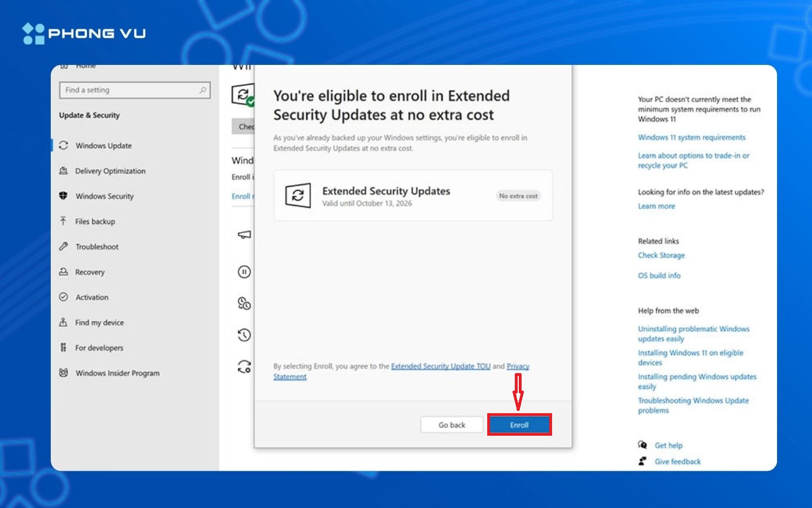Screen dimensions: 812x508
Task: Open Windows 11 system requirements link
Action: 692,137
